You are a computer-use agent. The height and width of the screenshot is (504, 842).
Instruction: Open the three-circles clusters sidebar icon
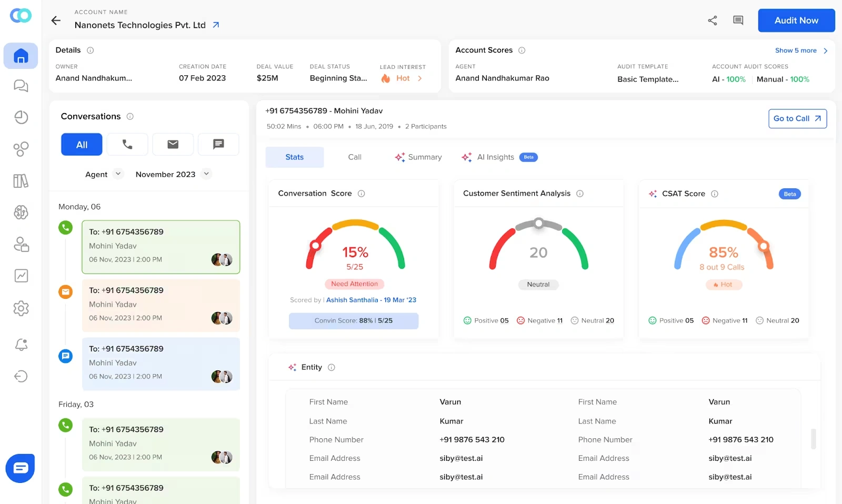tap(21, 149)
